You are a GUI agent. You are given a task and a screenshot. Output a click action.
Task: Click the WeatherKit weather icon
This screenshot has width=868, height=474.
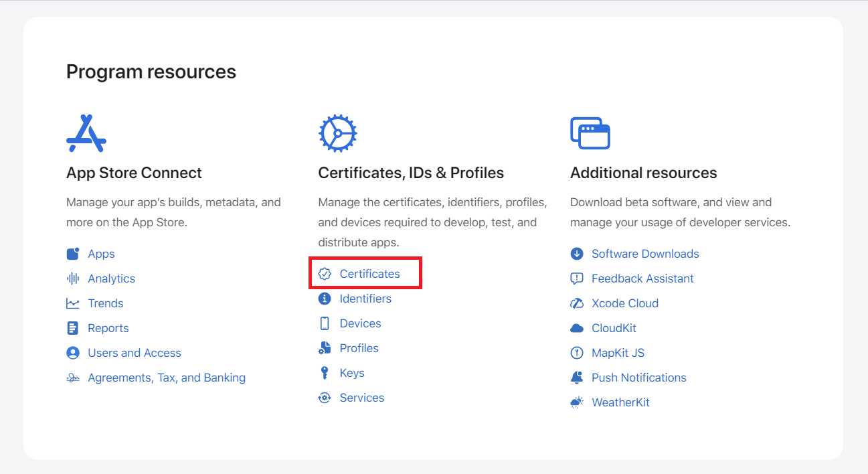tap(577, 402)
